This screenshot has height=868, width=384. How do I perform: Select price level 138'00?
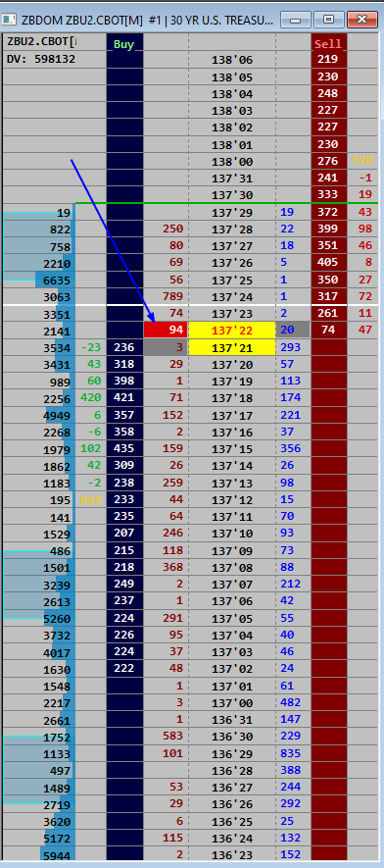pyautogui.click(x=231, y=162)
